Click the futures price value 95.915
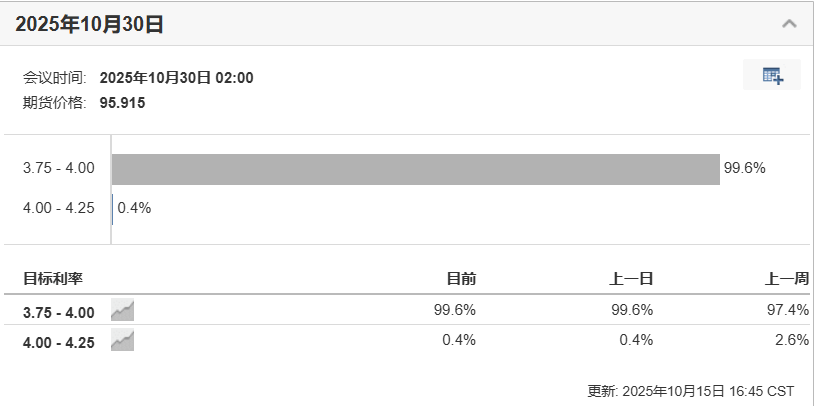The height and width of the screenshot is (406, 814). 123,102
